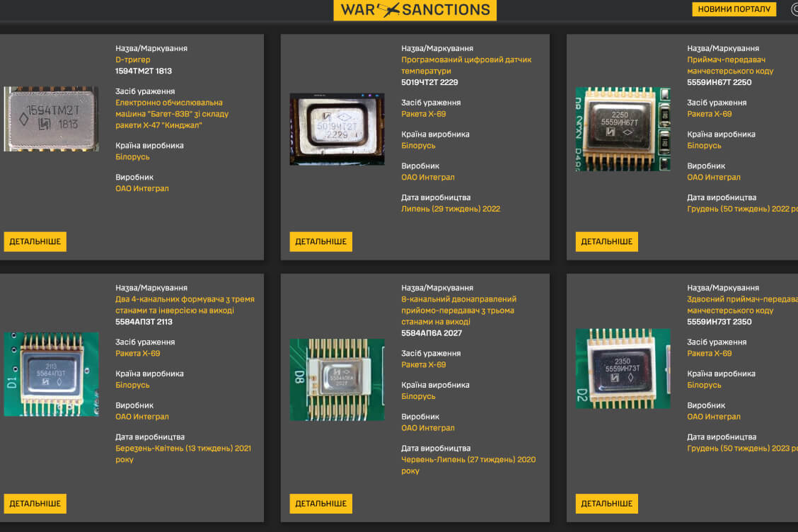Screen dimensions: 798x532
Task: Click Білорусь in the 5559ИН67Т card
Action: [x=705, y=145]
